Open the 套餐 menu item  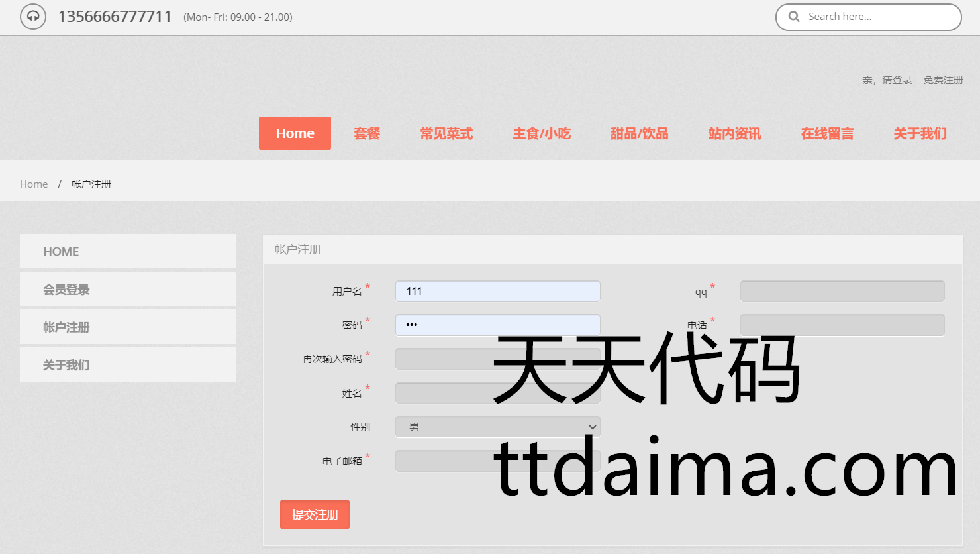coord(367,133)
